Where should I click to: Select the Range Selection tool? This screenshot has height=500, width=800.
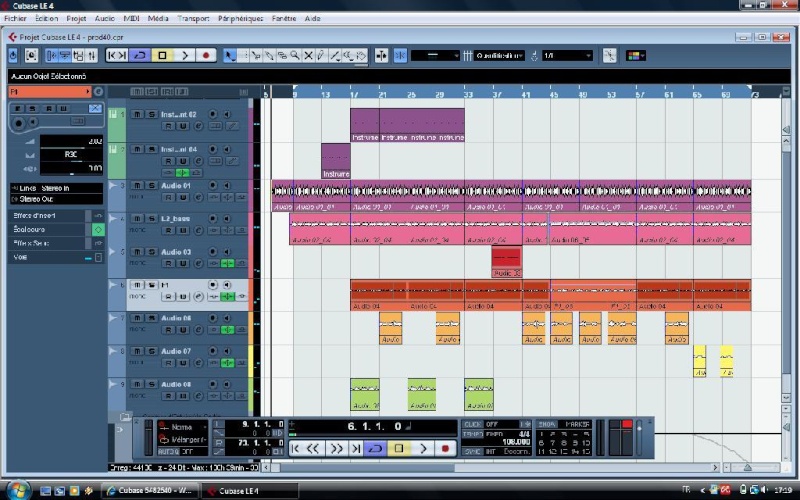[x=243, y=55]
